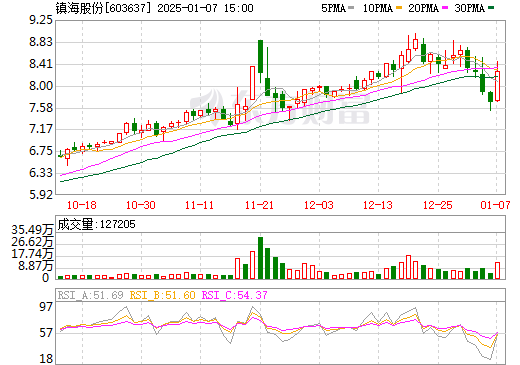Click the 5PMA gray legend swatch

pyautogui.click(x=351, y=8)
